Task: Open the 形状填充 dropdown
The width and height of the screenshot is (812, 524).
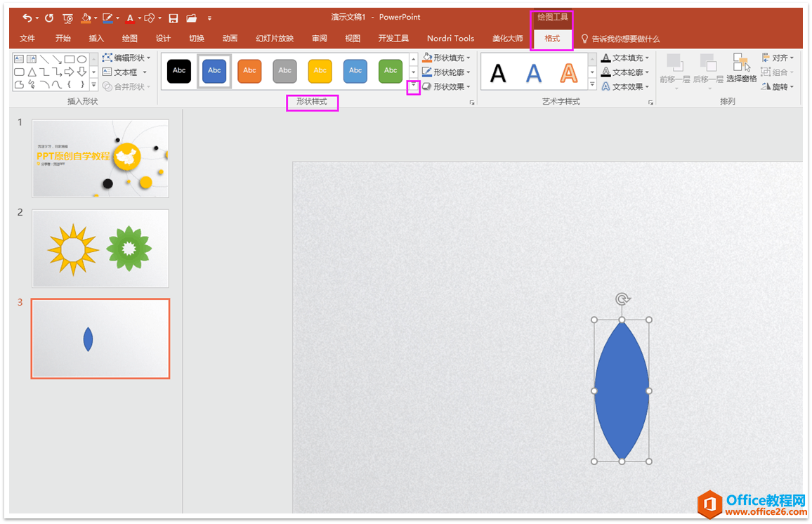Action: point(446,58)
